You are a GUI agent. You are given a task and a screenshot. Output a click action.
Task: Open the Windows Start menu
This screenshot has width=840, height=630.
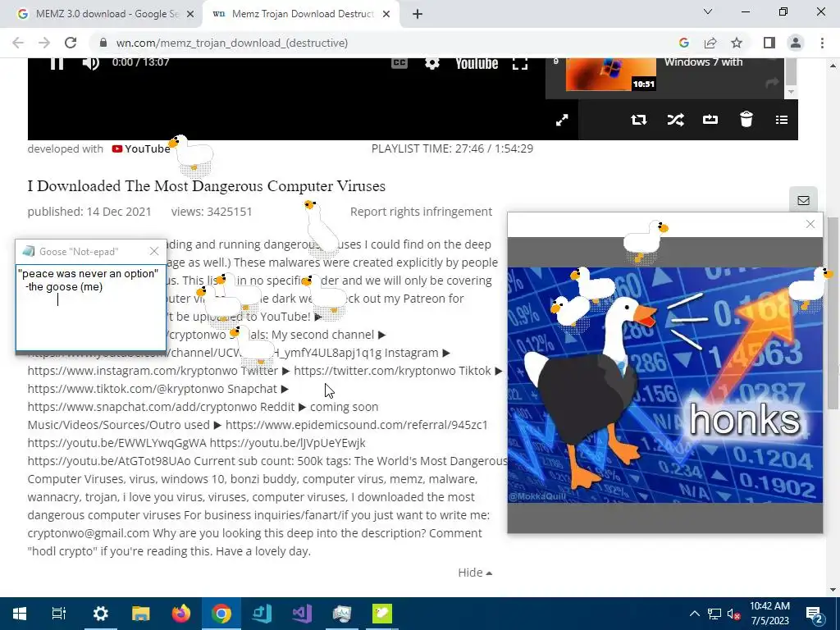(20, 614)
